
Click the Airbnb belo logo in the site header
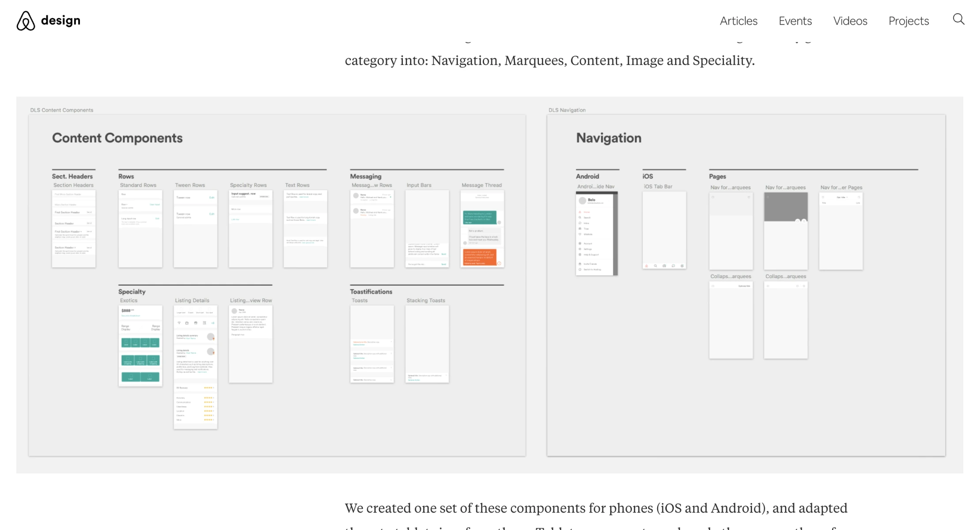click(25, 20)
